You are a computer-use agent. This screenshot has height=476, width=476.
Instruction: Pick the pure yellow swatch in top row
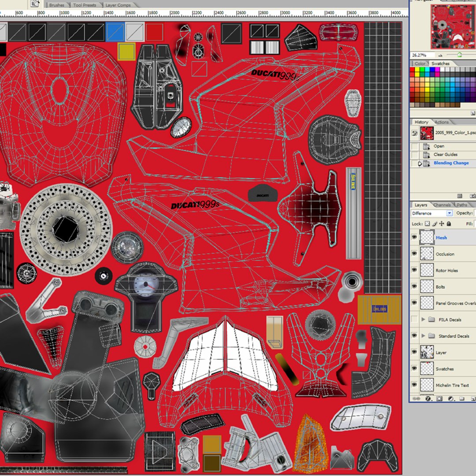[417, 70]
